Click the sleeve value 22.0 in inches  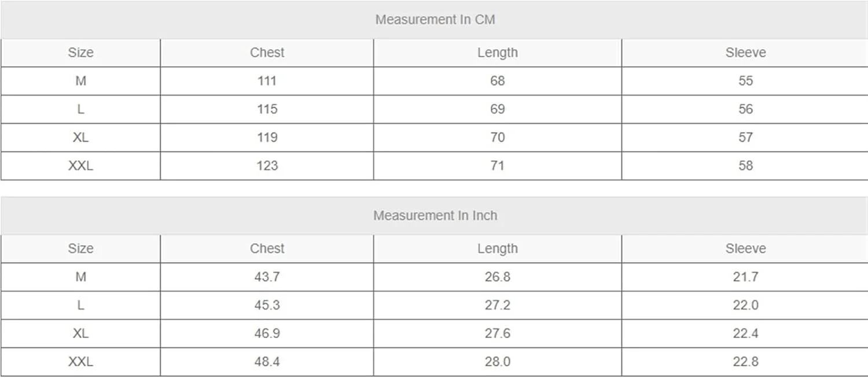point(745,306)
